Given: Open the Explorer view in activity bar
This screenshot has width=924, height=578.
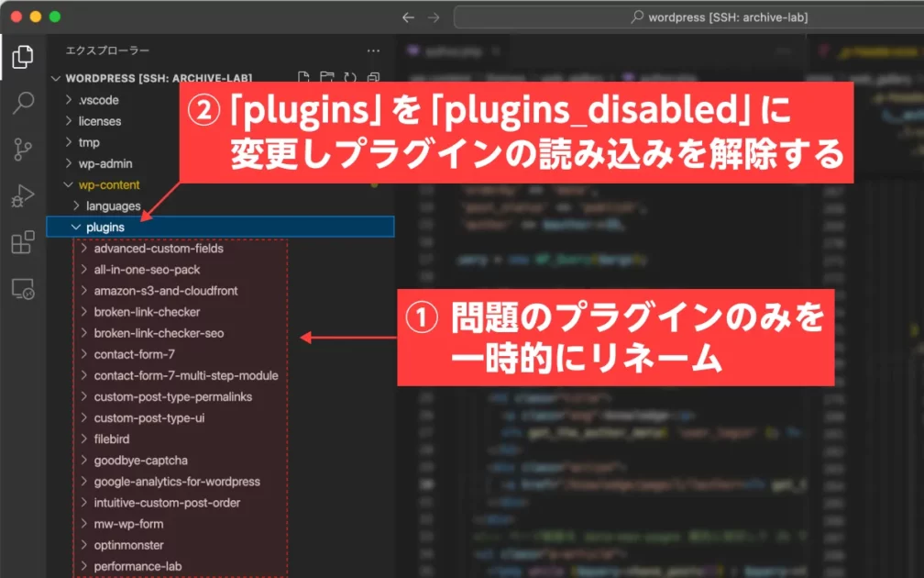Looking at the screenshot, I should (x=22, y=57).
